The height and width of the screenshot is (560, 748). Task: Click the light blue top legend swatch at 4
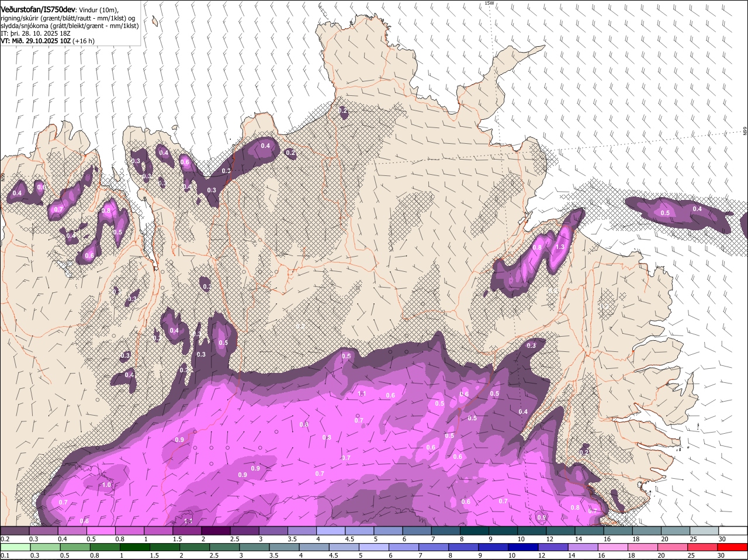click(x=331, y=531)
